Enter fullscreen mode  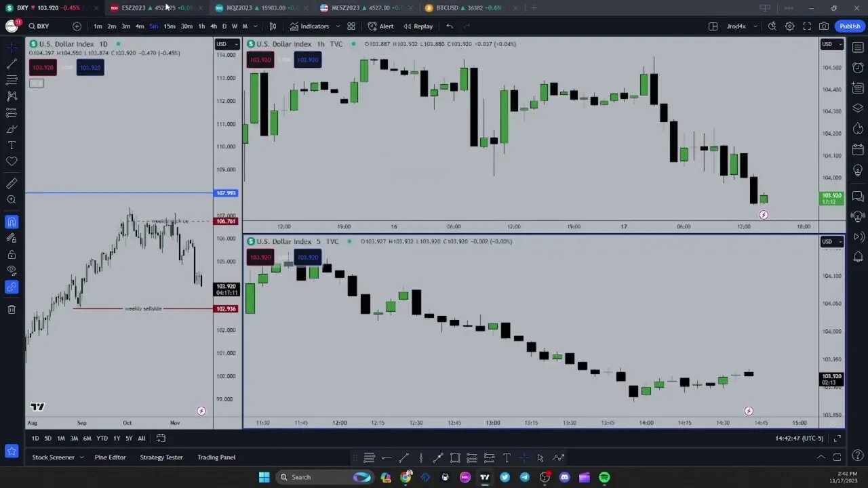point(807,26)
